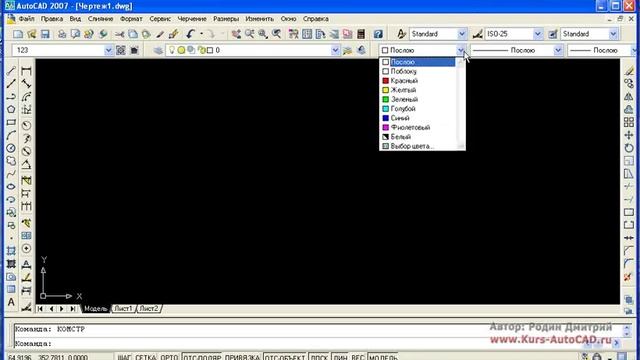Viewport: 640px width, 360px height.
Task: Open the Черчение menu
Action: pos(192,19)
